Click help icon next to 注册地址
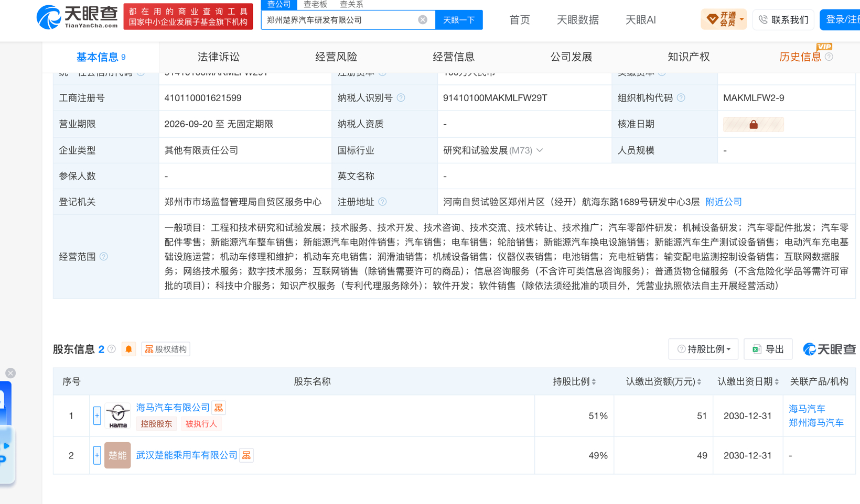 click(383, 202)
